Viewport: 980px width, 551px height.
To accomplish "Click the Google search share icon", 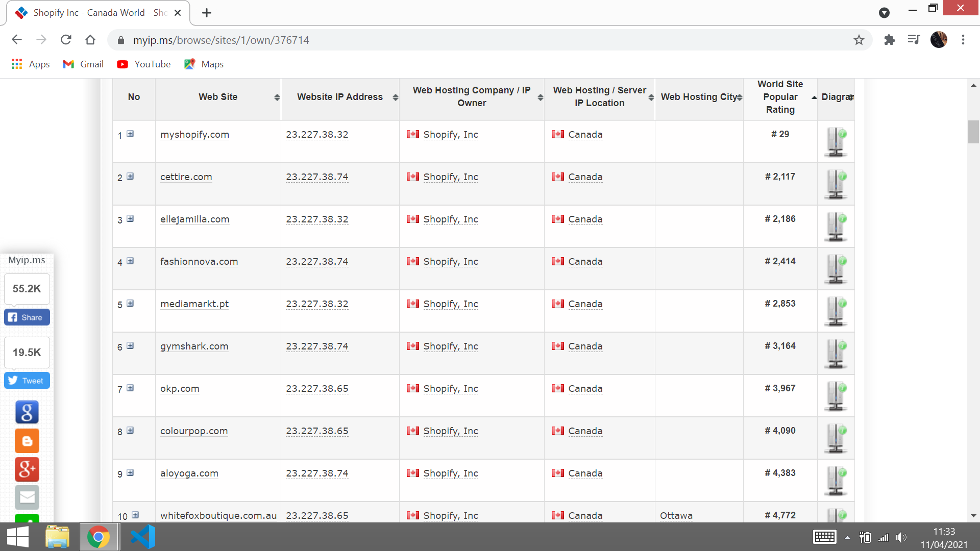I will pyautogui.click(x=27, y=412).
